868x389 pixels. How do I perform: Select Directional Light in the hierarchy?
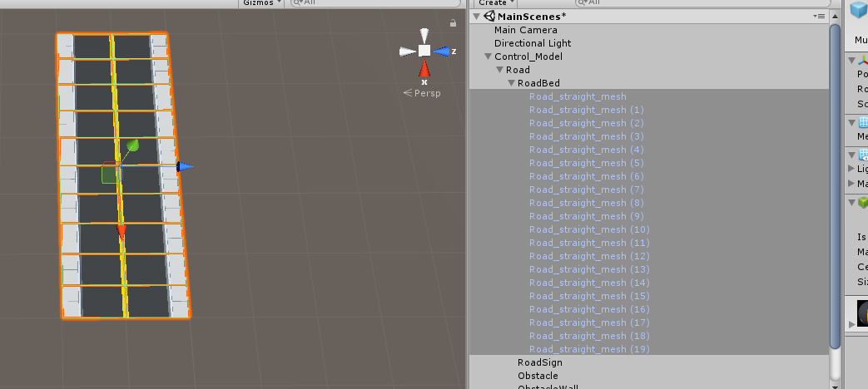pyautogui.click(x=533, y=43)
